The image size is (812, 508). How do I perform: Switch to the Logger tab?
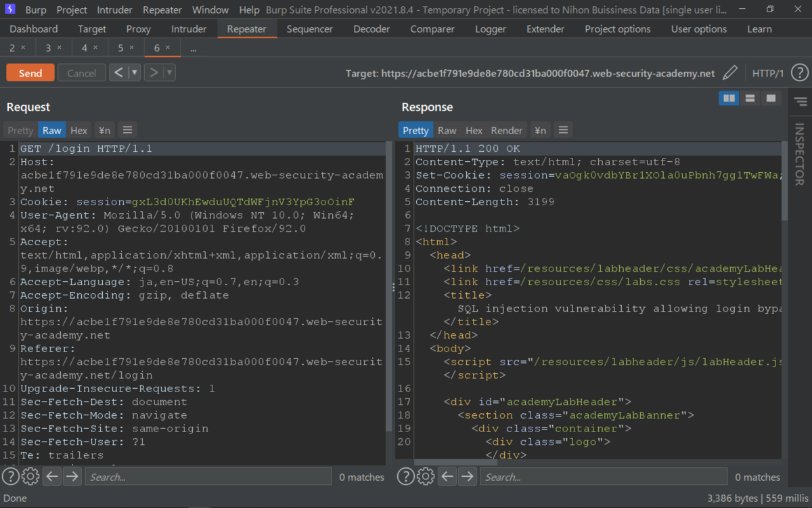click(491, 29)
